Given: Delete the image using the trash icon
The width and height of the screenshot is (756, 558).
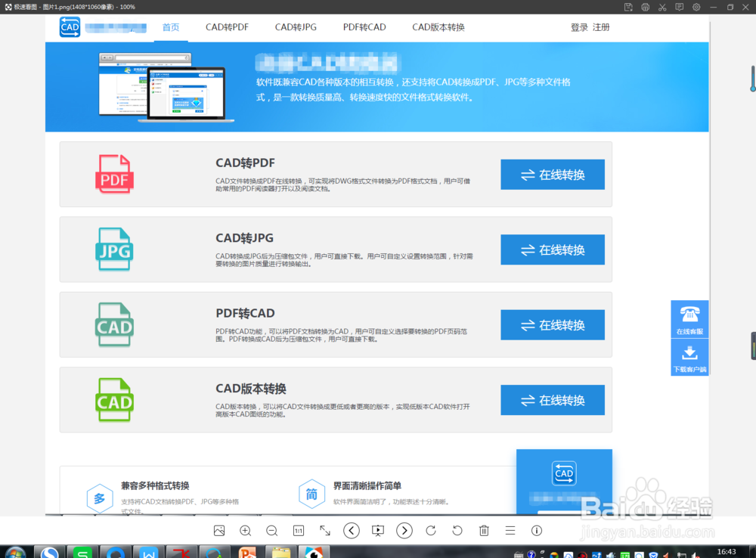Looking at the screenshot, I should point(484,531).
